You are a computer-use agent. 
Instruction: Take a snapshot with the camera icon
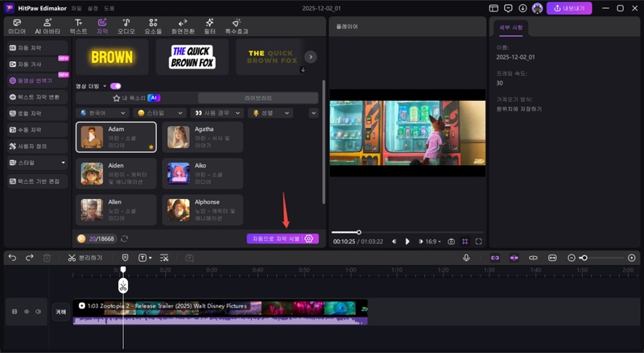[452, 241]
